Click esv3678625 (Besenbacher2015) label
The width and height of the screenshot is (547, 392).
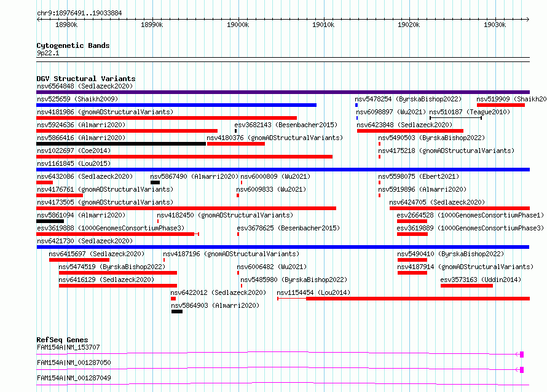click(288, 228)
